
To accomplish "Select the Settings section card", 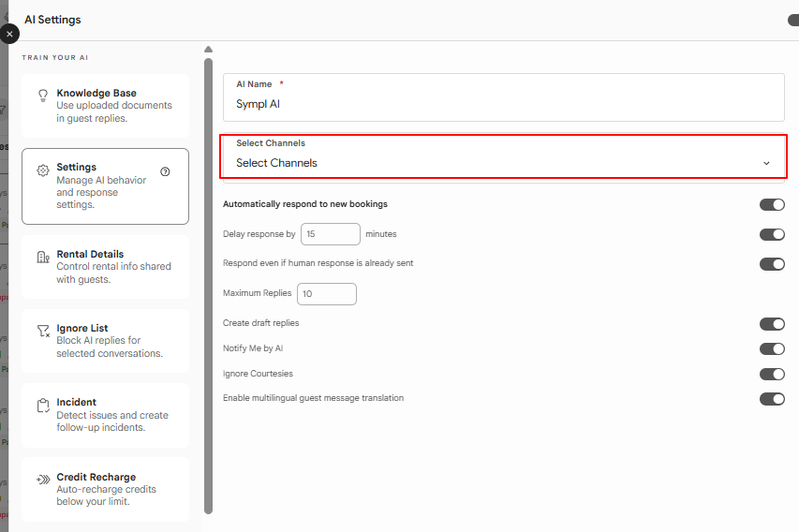I will click(106, 186).
